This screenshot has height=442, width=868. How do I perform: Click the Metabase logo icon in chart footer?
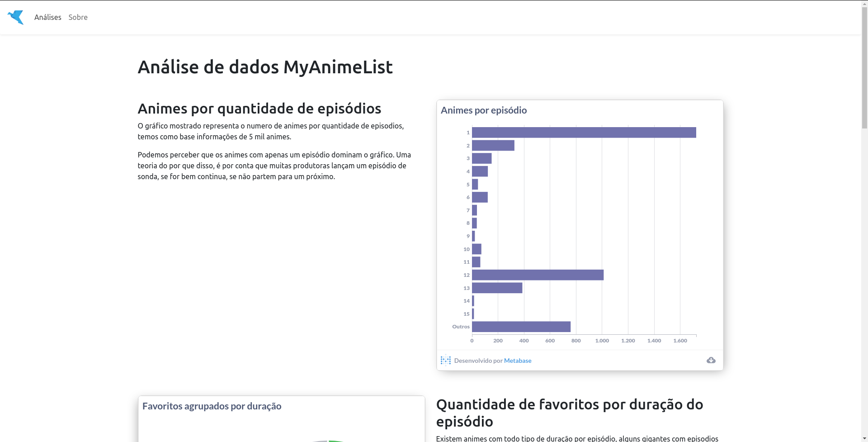tap(446, 360)
